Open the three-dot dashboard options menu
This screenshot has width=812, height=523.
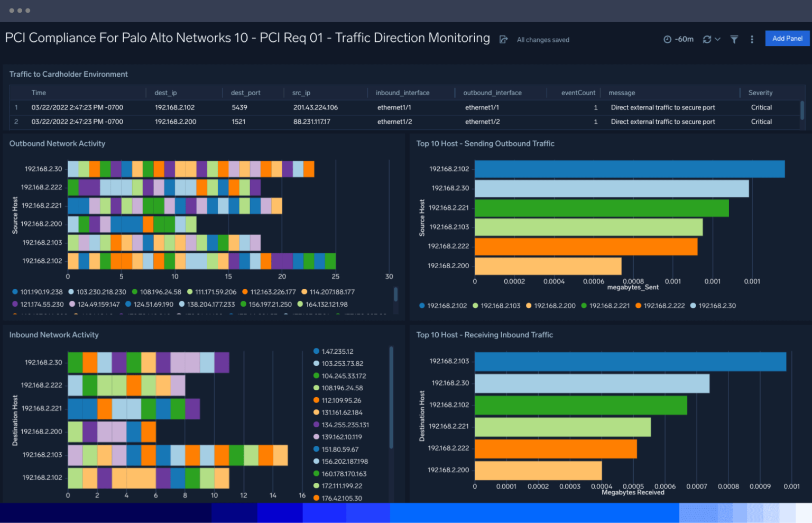752,39
